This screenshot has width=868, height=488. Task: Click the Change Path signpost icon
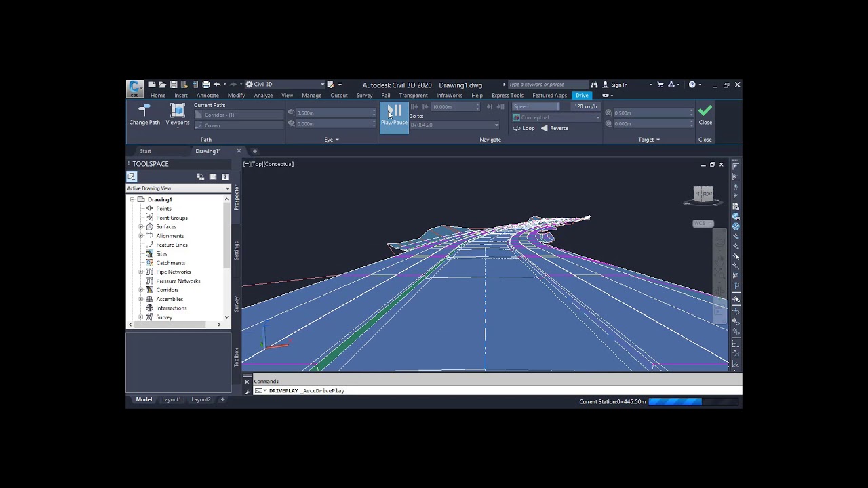(x=144, y=110)
